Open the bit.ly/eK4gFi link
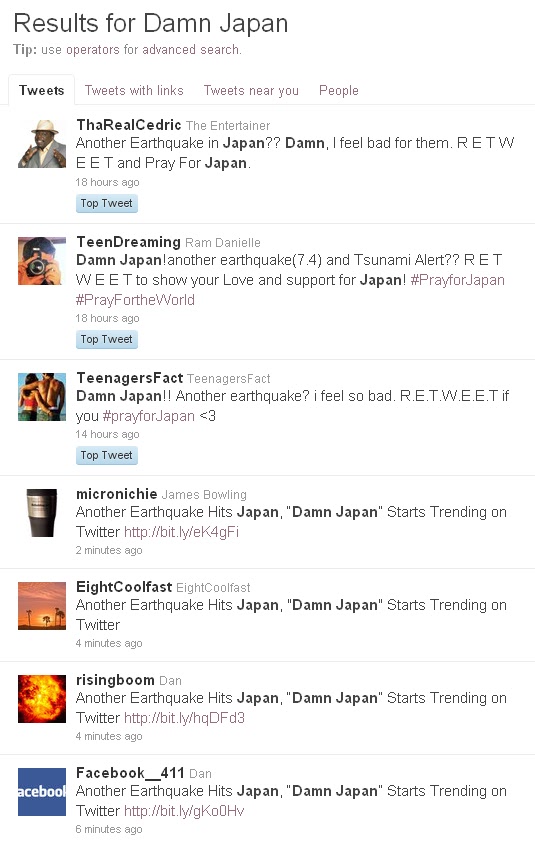 181,532
